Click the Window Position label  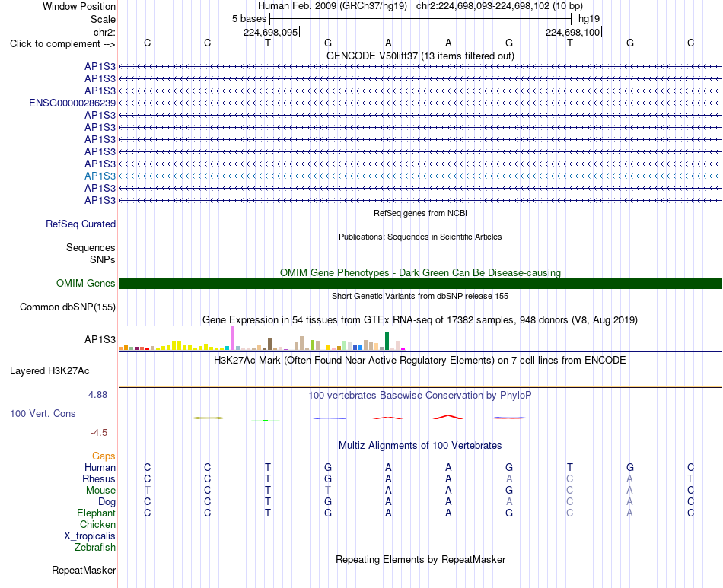[79, 6]
